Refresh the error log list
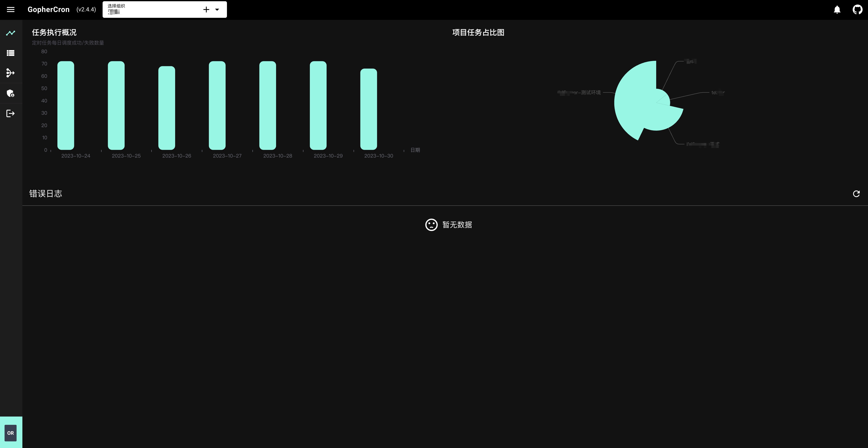Viewport: 868px width, 448px height. pos(856,194)
